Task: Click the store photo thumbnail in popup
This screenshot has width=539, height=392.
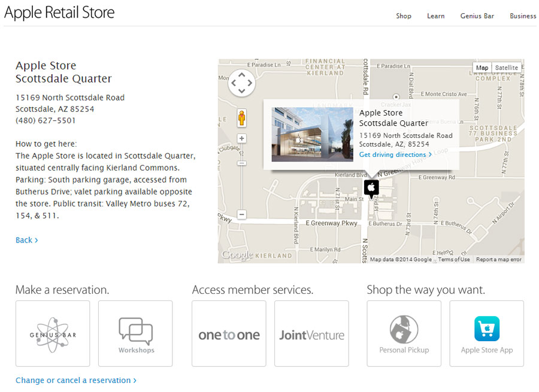Action: (312, 134)
